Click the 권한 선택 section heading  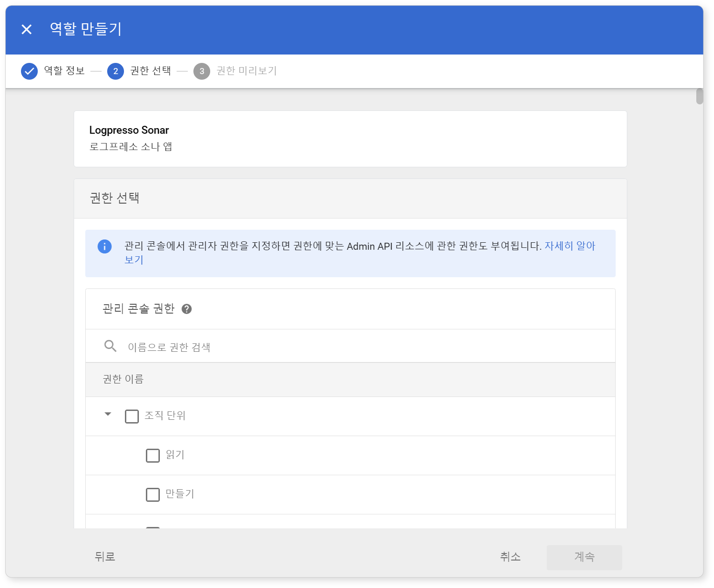click(115, 198)
